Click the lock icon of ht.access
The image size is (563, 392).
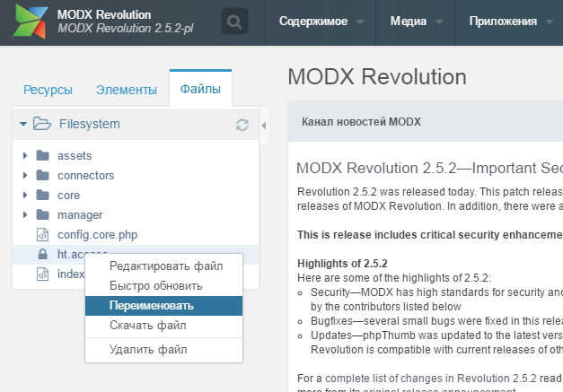[x=43, y=254]
